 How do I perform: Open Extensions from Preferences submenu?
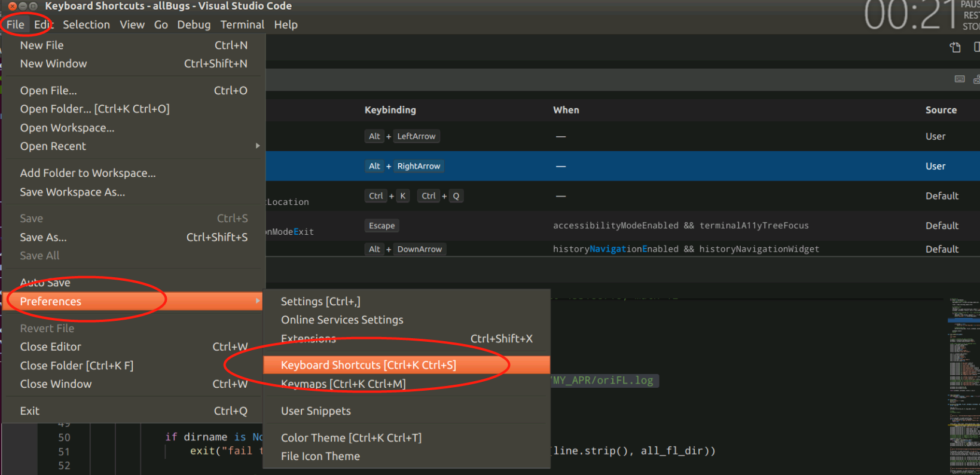[407, 339]
